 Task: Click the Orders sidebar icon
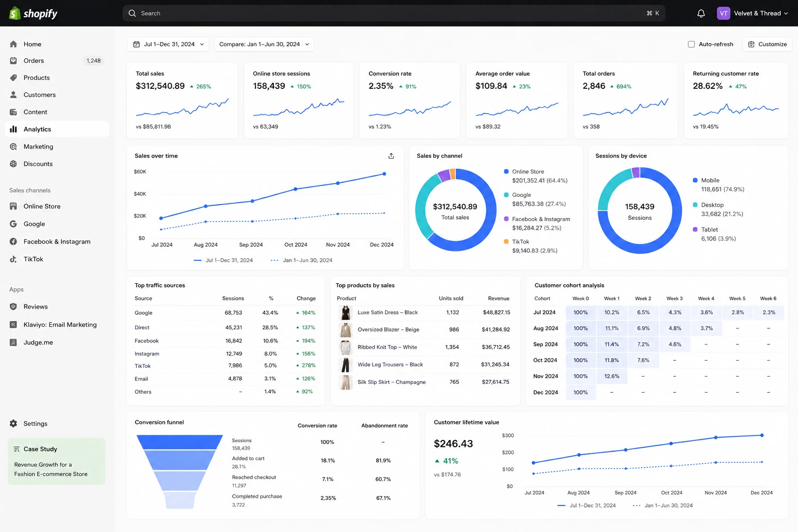click(x=14, y=61)
